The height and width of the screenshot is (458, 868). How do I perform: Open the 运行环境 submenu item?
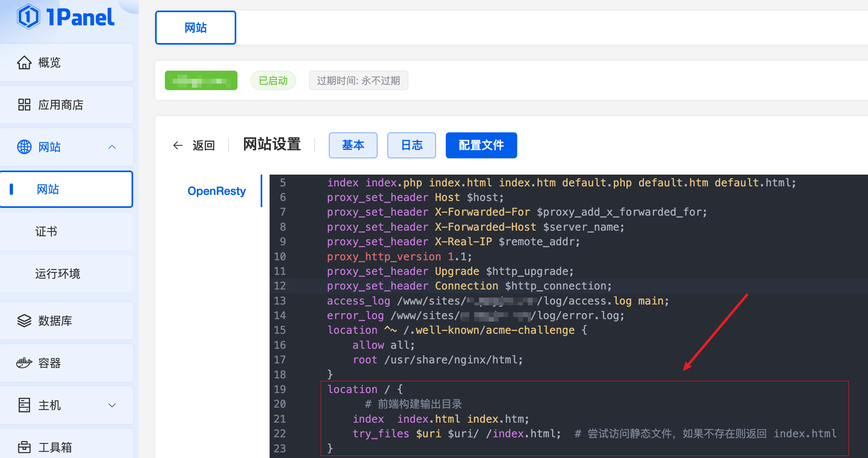(67, 274)
